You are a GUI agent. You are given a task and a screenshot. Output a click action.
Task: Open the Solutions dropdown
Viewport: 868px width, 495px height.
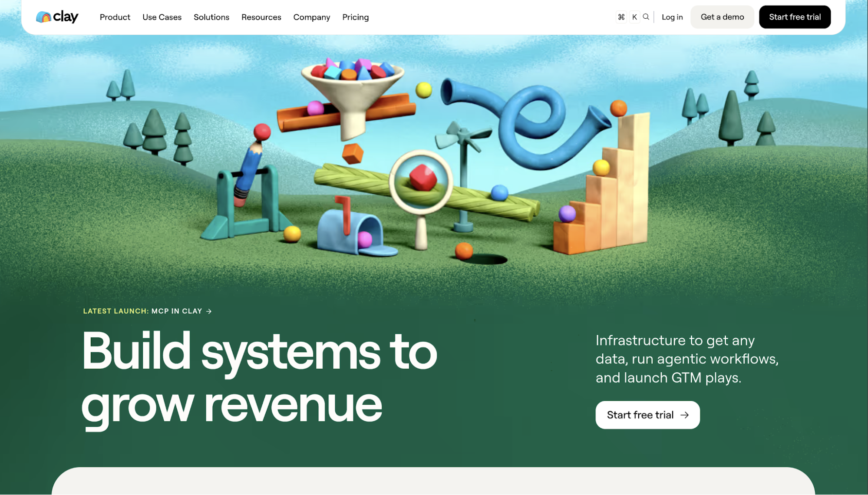tap(211, 17)
